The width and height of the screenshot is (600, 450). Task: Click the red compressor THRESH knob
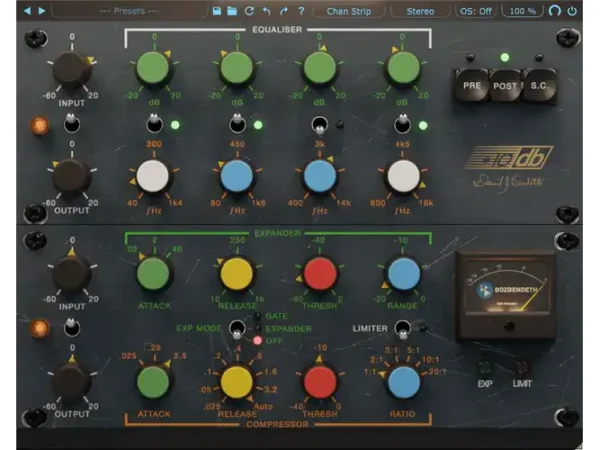[x=320, y=382]
